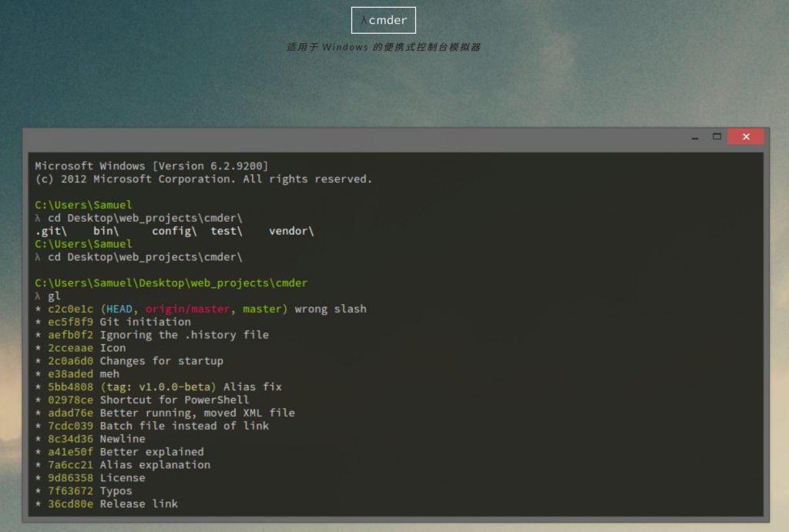Click commit 'Better running, moved XML file'

tap(165, 413)
